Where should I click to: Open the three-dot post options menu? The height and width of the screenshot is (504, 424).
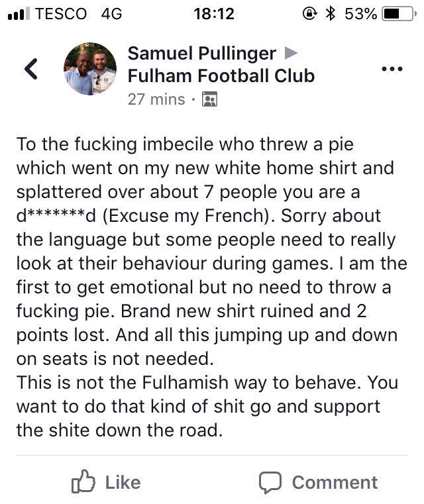[392, 69]
